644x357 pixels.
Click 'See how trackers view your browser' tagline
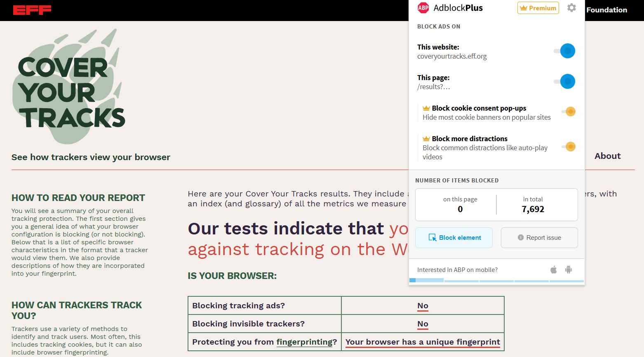(91, 157)
